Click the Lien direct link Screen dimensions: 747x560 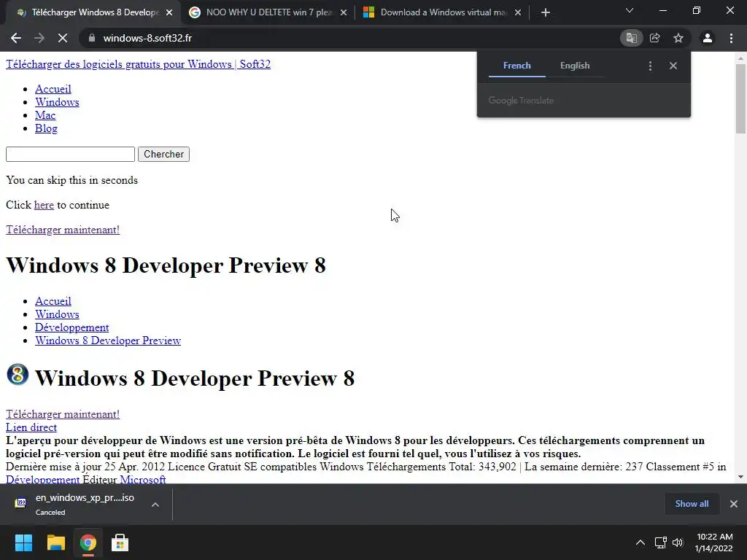coord(31,427)
